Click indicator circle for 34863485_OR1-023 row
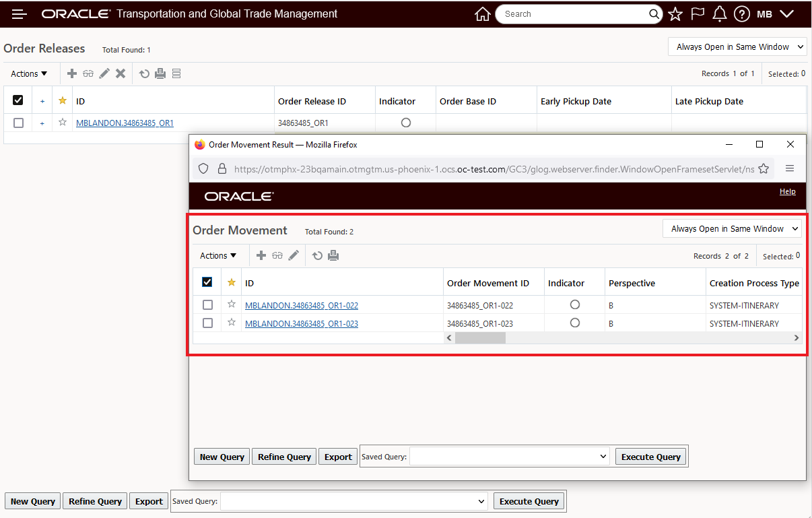Viewport: 812px width, 518px height. point(574,323)
